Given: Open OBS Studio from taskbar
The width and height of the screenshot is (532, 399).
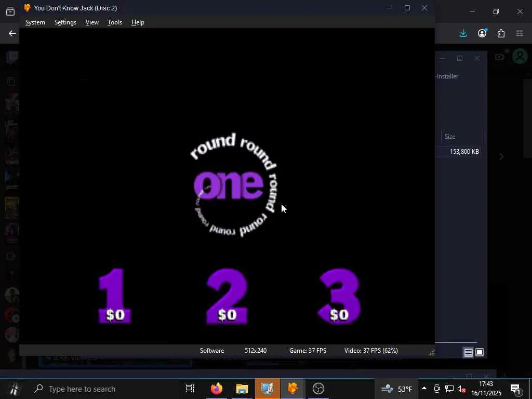Looking at the screenshot, I should coord(318,389).
